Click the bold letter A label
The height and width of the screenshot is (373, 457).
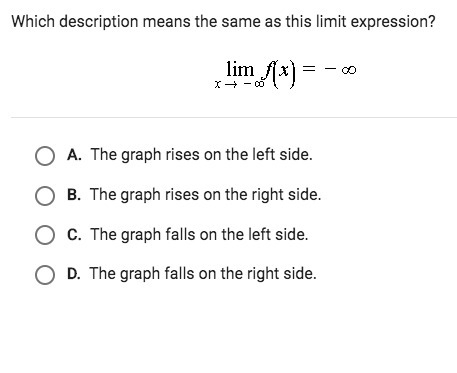(x=74, y=155)
